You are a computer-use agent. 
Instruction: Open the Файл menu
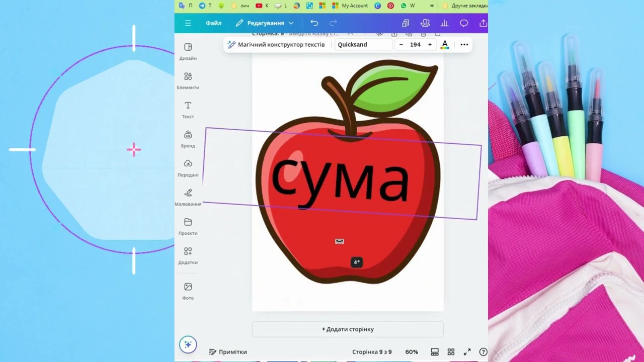click(x=213, y=23)
